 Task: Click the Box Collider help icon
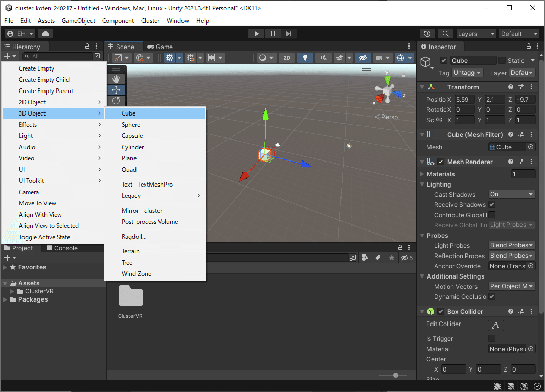coord(511,312)
